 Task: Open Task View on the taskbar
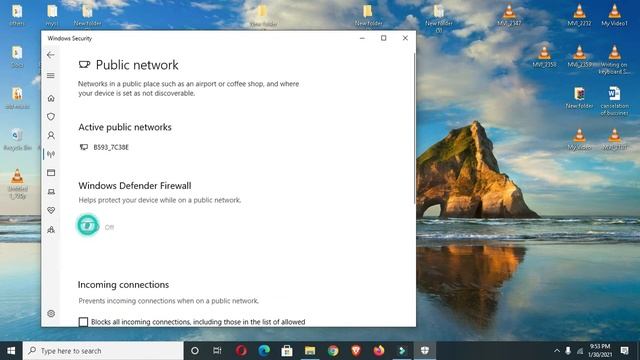(217, 351)
